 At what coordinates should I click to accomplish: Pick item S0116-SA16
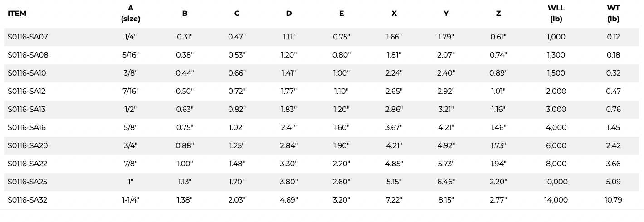(x=27, y=127)
